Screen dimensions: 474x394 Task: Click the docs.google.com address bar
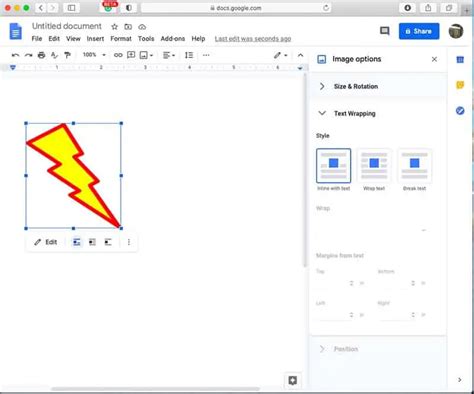[x=236, y=8]
